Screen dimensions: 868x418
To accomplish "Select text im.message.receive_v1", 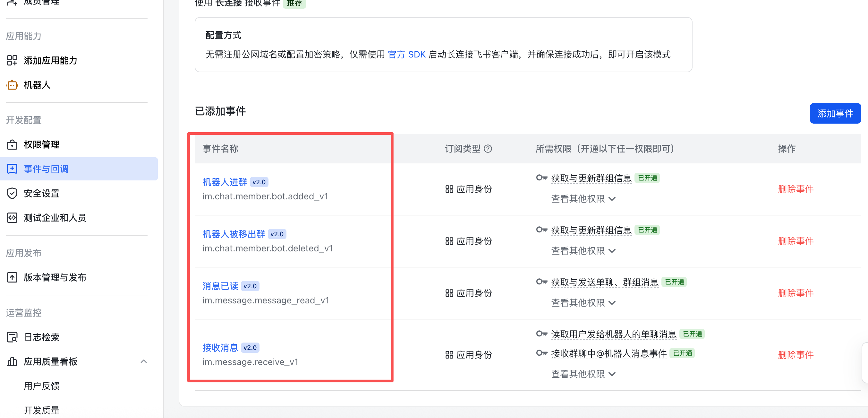I will point(250,362).
